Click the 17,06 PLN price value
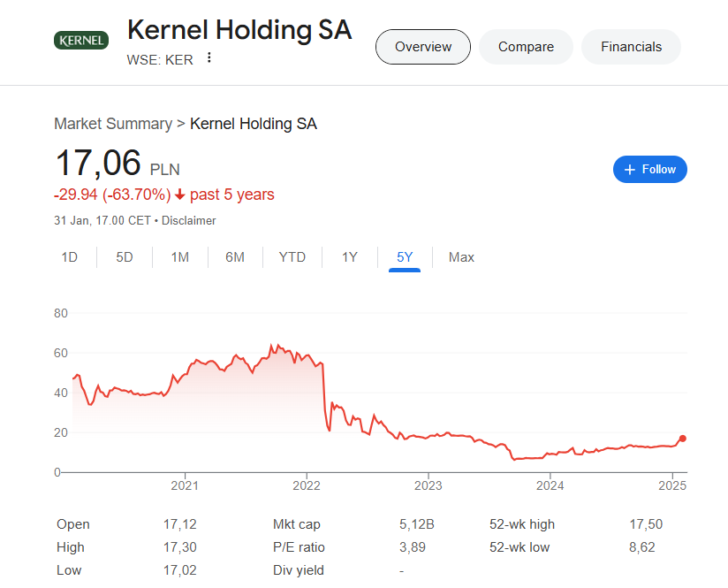 point(98,164)
